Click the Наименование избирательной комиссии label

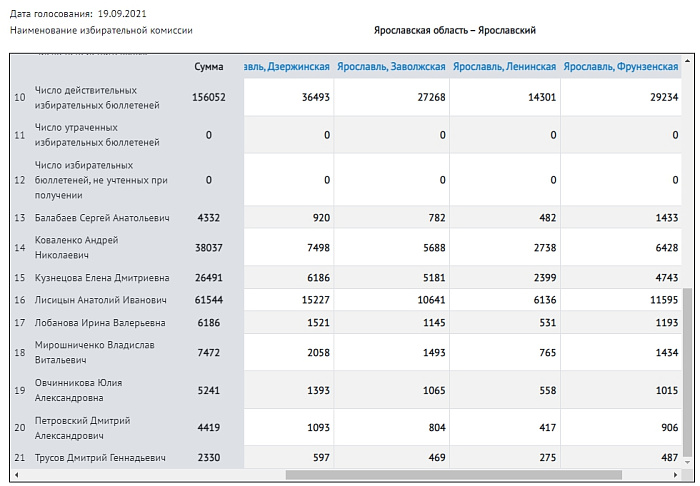pos(101,30)
